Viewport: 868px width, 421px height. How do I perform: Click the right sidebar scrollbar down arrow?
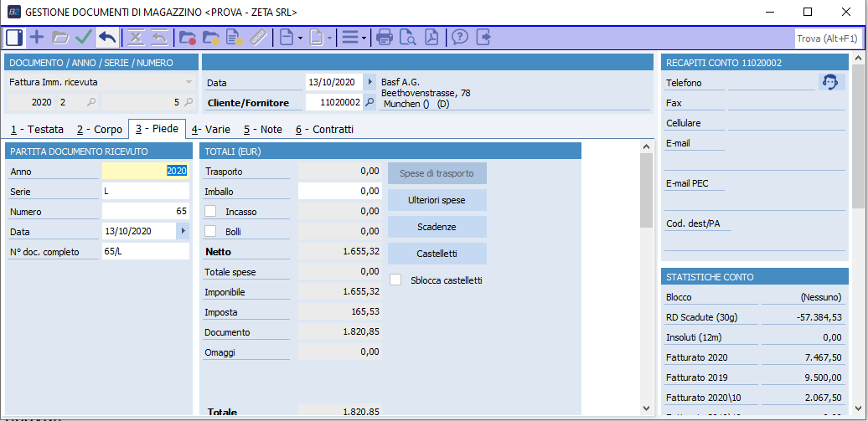(857, 408)
